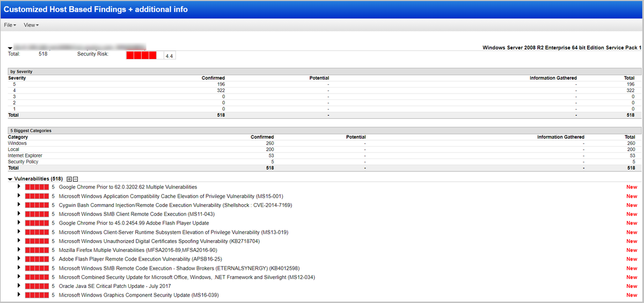
Task: Select Client-Server Runtime Subsystem (MS13-019) title
Action: (174, 232)
